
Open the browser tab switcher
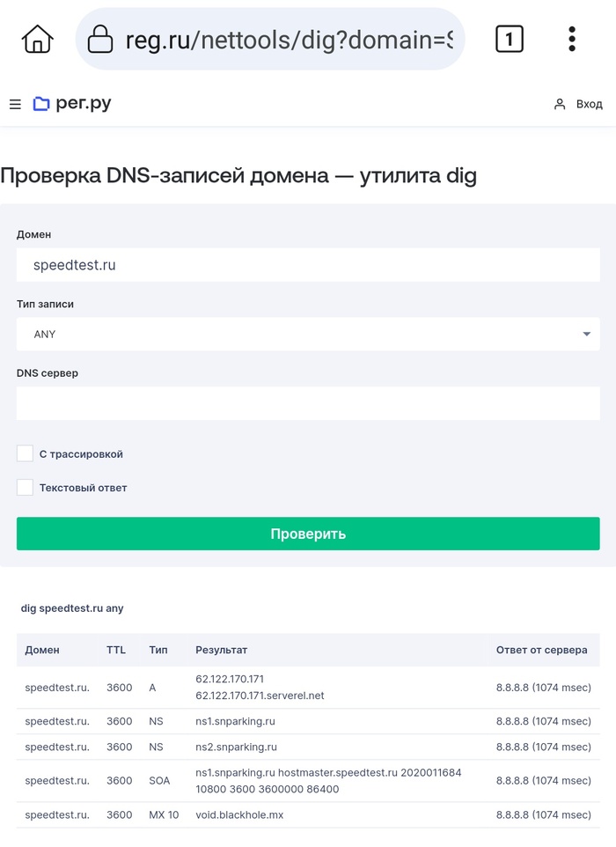(x=510, y=39)
